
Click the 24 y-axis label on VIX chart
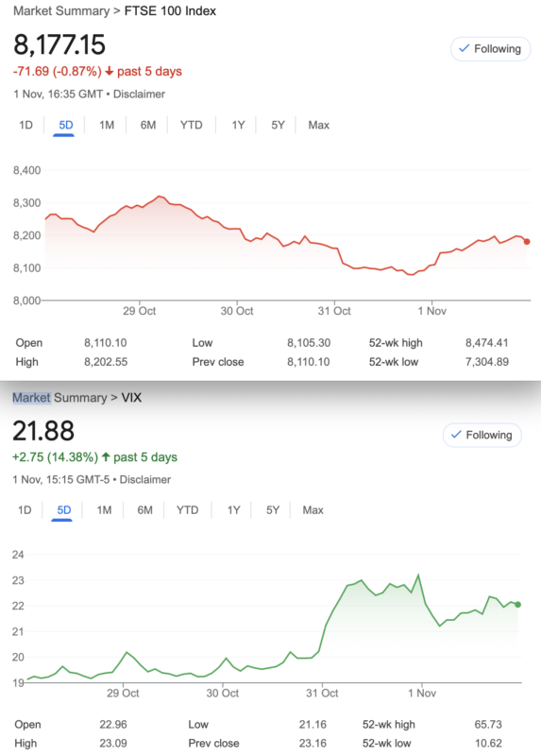click(18, 555)
